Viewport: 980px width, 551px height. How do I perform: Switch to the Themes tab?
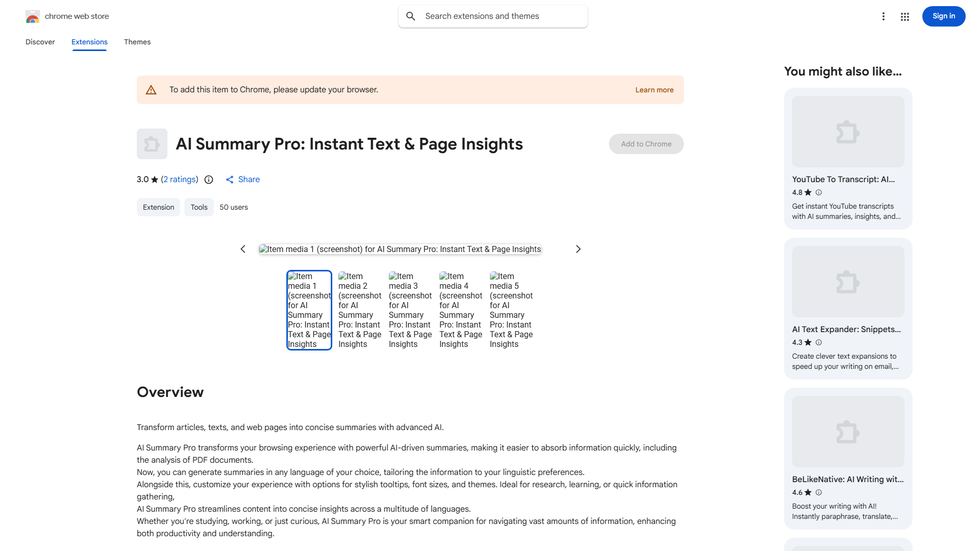point(137,42)
